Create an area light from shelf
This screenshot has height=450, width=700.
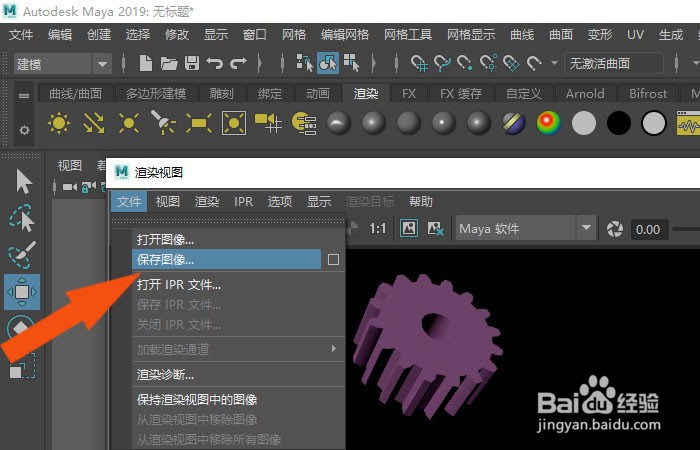click(199, 123)
